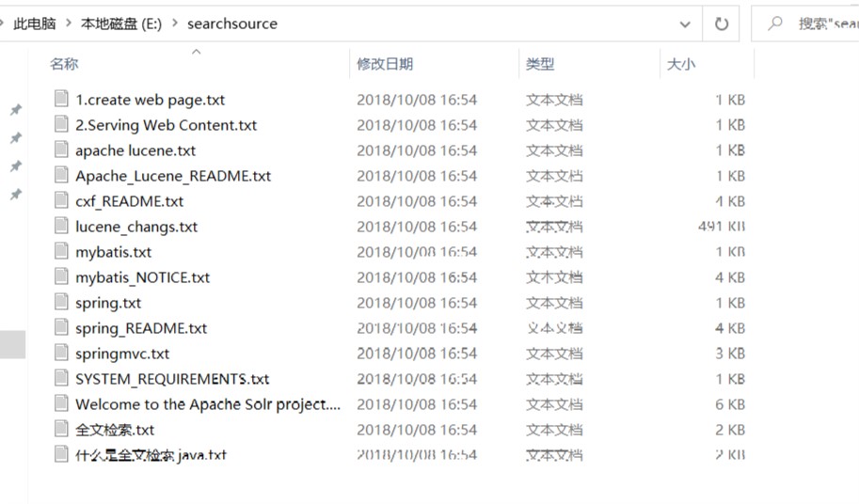This screenshot has height=504, width=859.
Task: Select file name mybatis_NOTICE.txt
Action: pos(142,277)
